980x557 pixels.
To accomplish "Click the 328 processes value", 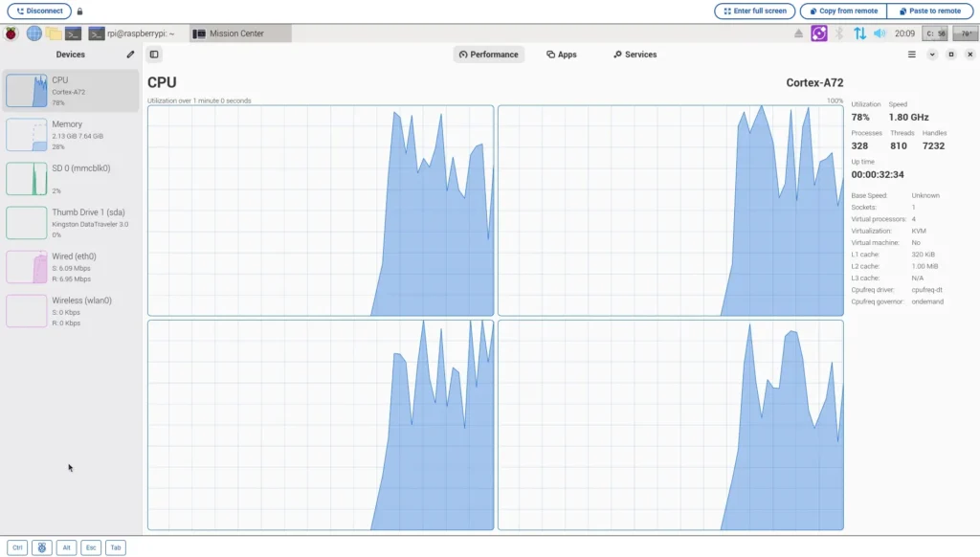I will click(x=859, y=145).
